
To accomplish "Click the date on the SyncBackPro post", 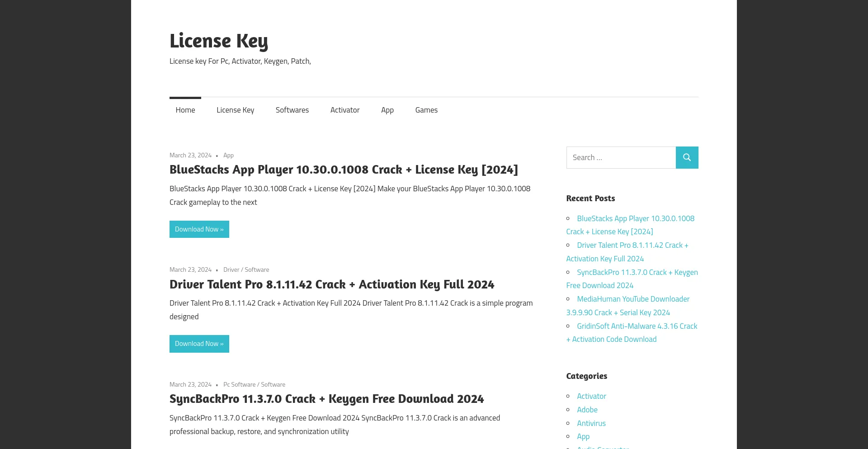I will 190,384.
